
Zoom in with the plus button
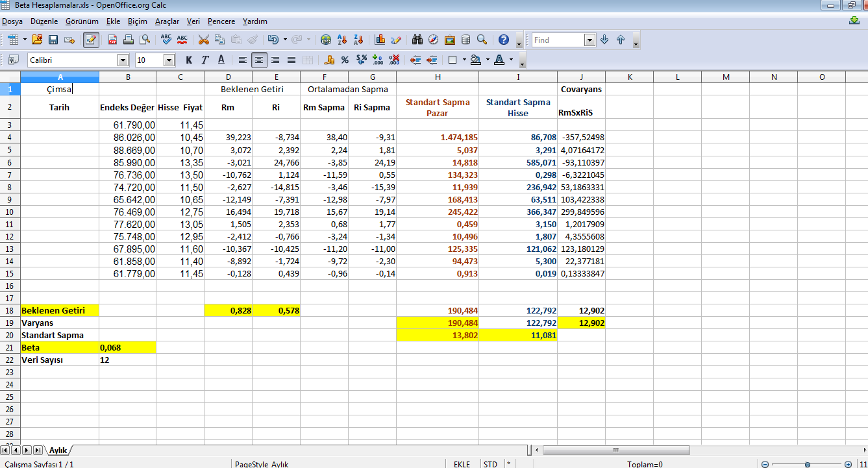coord(849,464)
